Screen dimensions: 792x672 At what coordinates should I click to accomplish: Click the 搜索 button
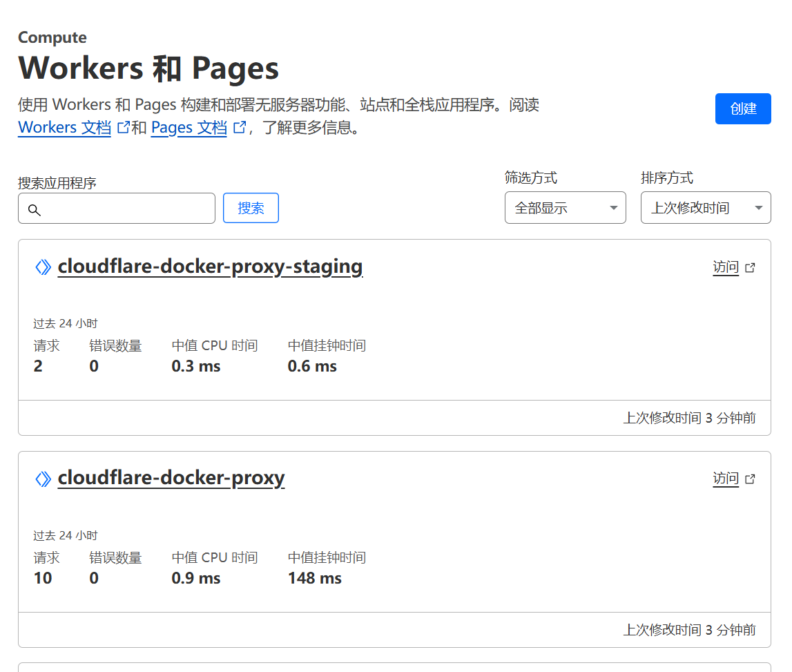[x=251, y=208]
